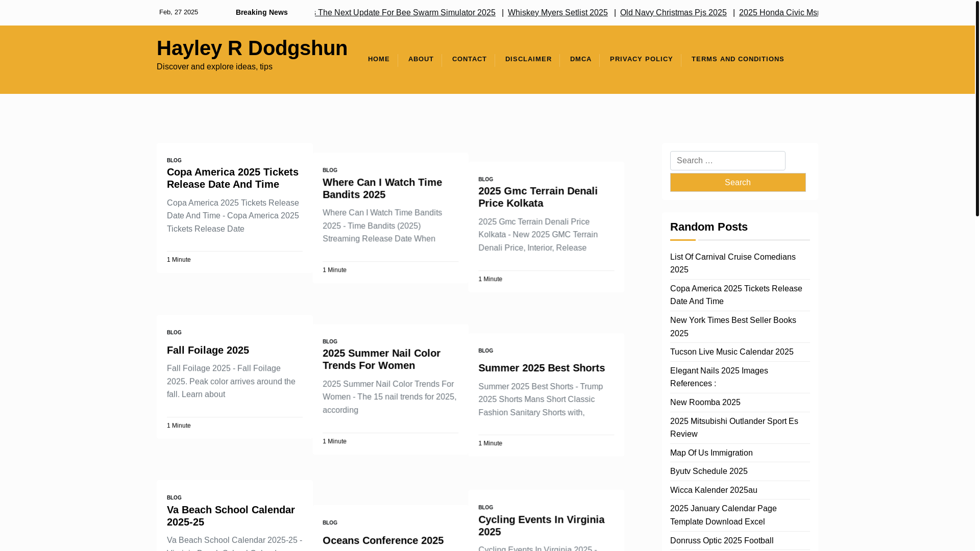This screenshot has width=980, height=551.
Task: Open New York Times Best Seller Books 2025
Action: (x=733, y=327)
